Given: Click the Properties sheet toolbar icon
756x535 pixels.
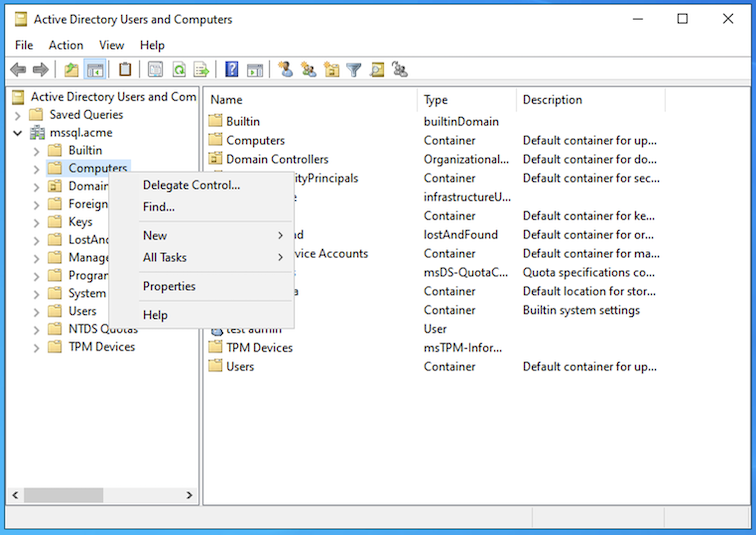Looking at the screenshot, I should coord(155,70).
